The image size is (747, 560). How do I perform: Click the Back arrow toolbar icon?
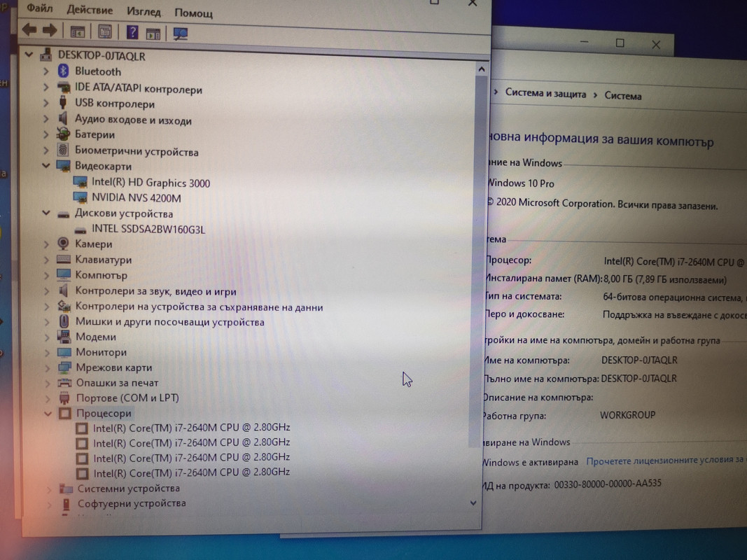[x=29, y=29]
